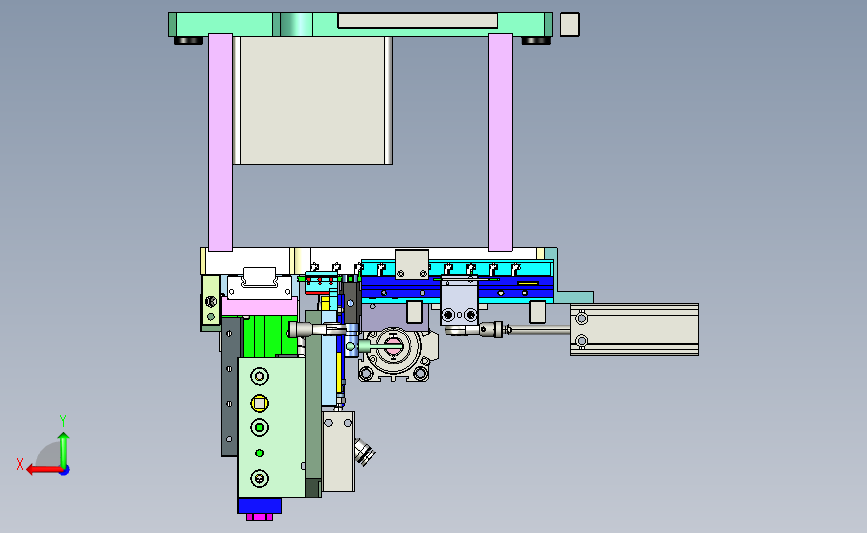Select the mint green top plate
867x533 pixels.
tap(359, 24)
